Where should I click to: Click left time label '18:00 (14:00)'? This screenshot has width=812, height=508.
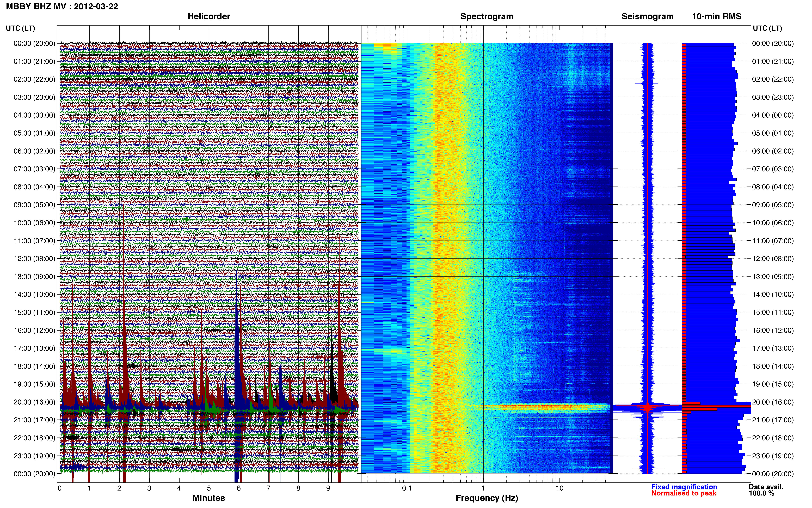[x=34, y=366]
